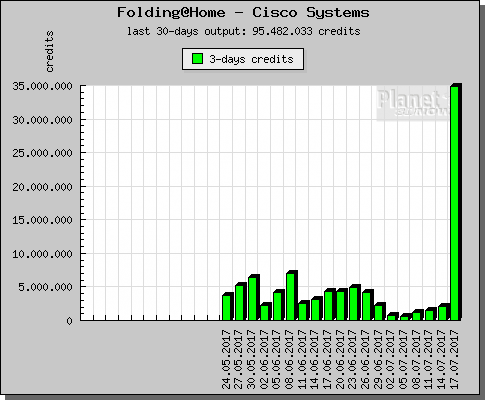Click the 5.000.000 y-axis label
This screenshot has height=400, width=485.
click(x=45, y=287)
